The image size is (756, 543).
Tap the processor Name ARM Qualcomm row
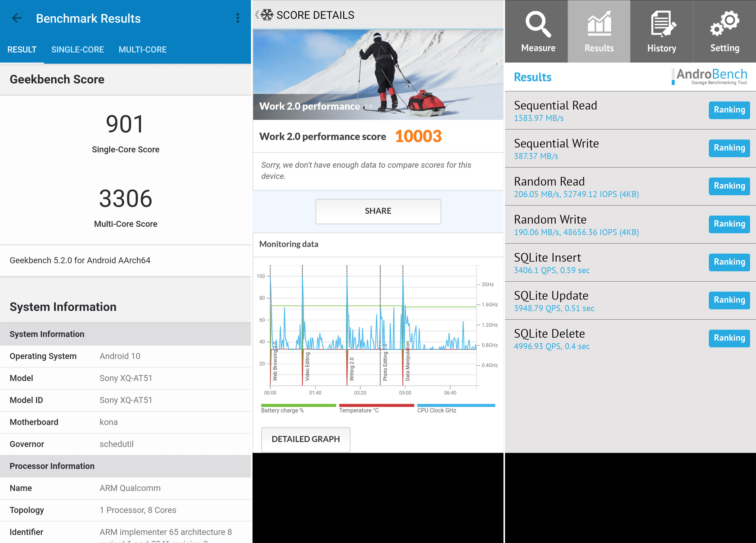[125, 488]
